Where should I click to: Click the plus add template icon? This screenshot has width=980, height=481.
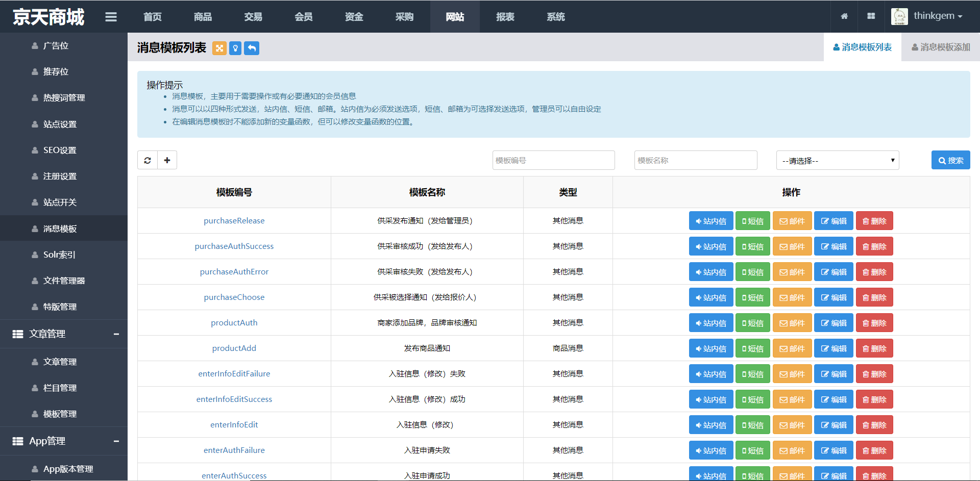pyautogui.click(x=167, y=160)
